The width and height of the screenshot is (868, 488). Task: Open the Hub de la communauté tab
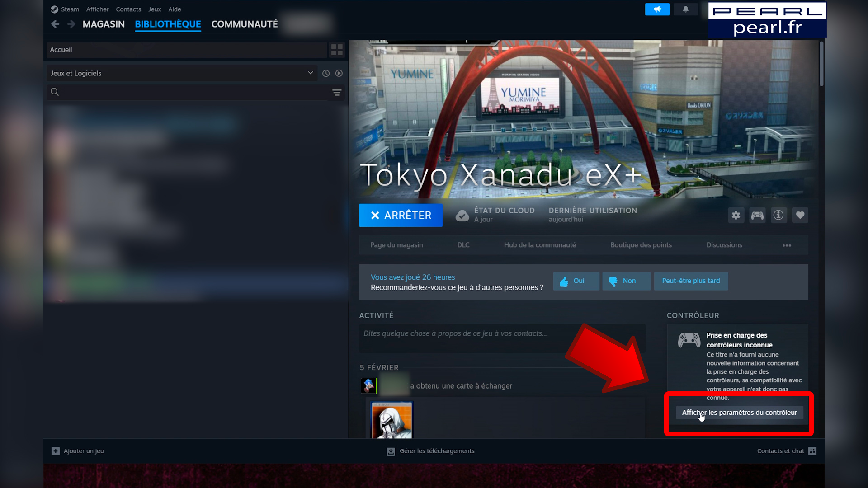click(540, 244)
